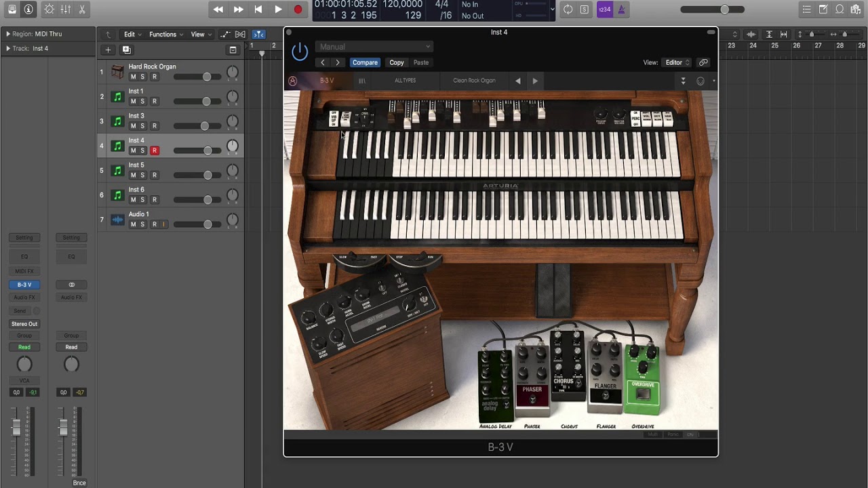Open the Edit menu in tracks area

132,35
